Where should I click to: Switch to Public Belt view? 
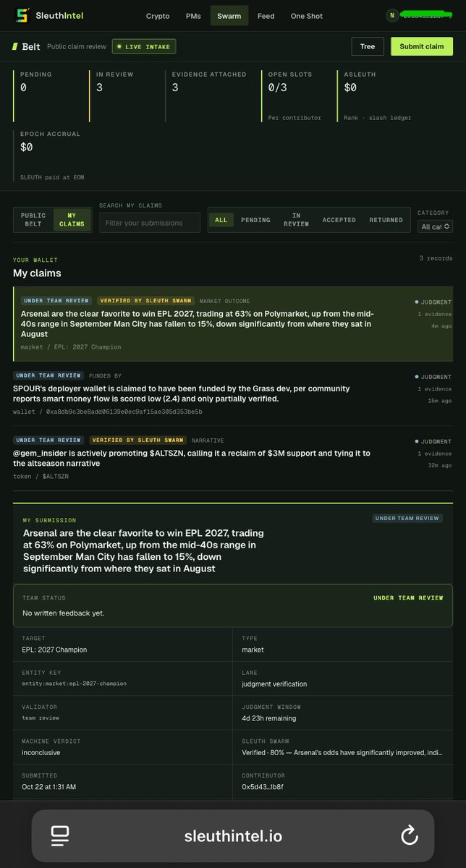pyautogui.click(x=33, y=220)
